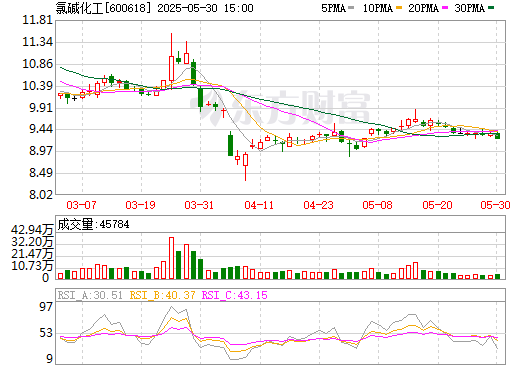Click the 5PMA legend label
Viewport: 520px width, 365px height.
tap(334, 8)
